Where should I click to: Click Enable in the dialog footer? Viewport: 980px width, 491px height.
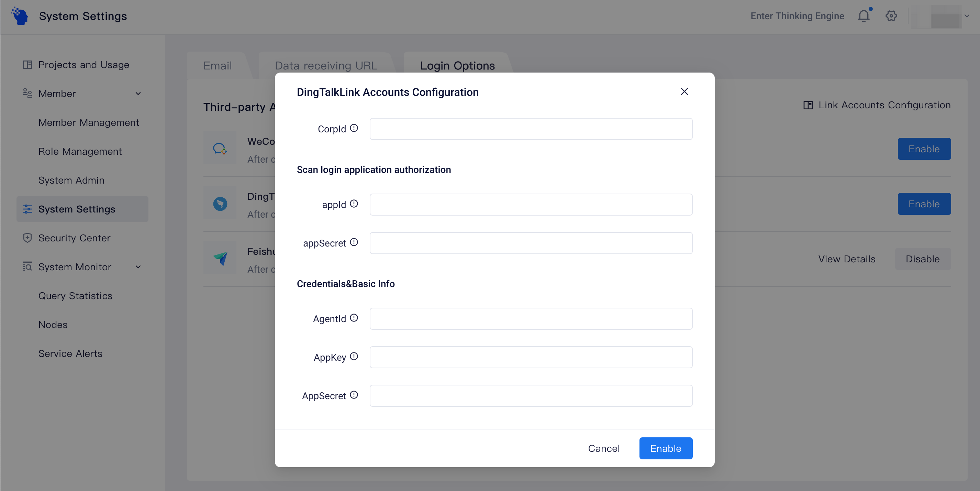[665, 449]
